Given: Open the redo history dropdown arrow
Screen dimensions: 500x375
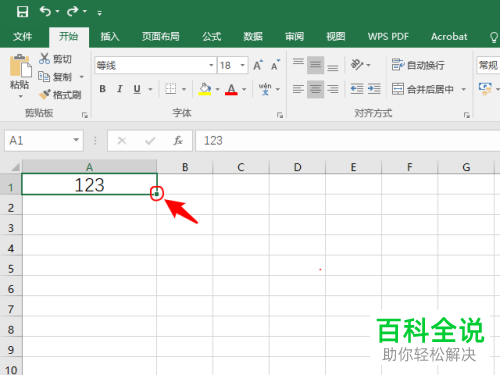Looking at the screenshot, I should (85, 12).
